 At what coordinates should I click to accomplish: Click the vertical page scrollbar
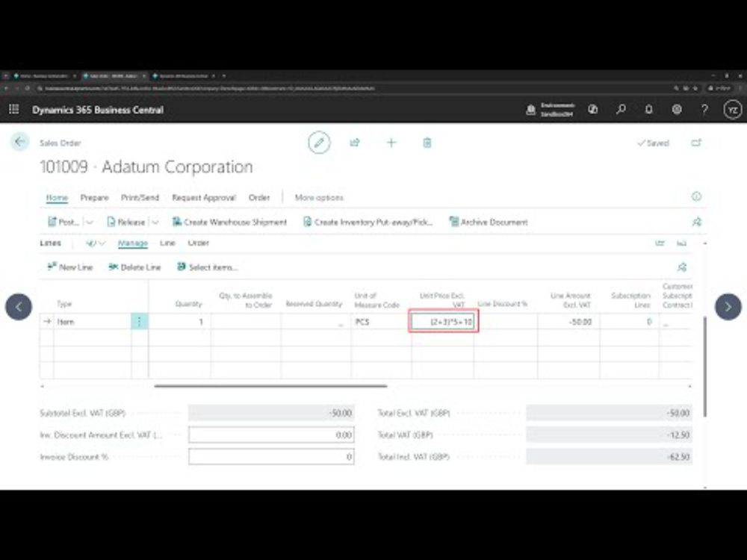tap(705, 367)
